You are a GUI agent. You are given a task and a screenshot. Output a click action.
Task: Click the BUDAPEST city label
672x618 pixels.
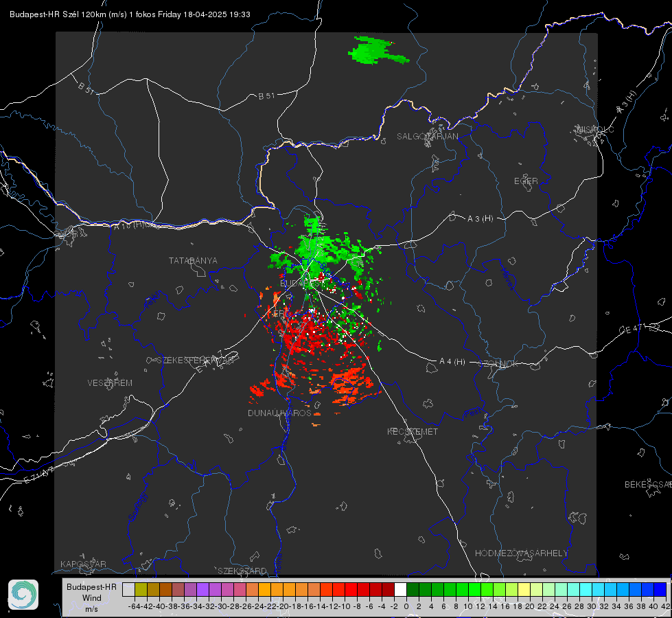(303, 284)
